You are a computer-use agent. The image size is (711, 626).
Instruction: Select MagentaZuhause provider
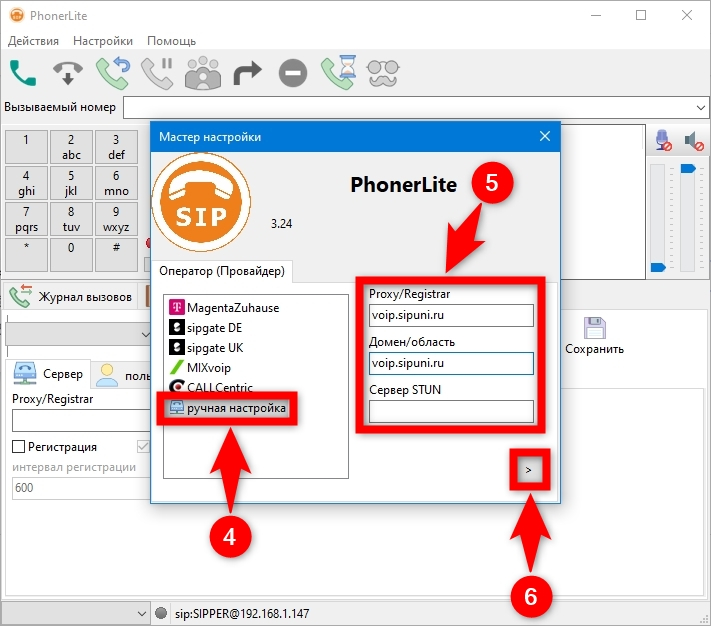tap(224, 308)
